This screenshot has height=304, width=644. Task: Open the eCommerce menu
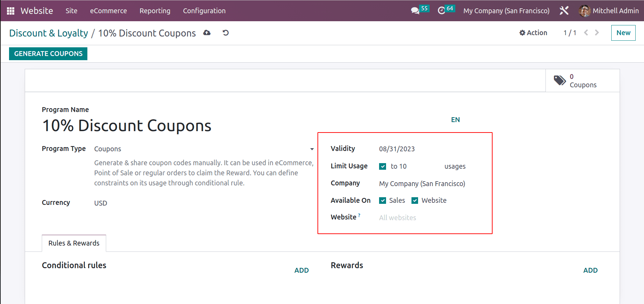click(108, 11)
